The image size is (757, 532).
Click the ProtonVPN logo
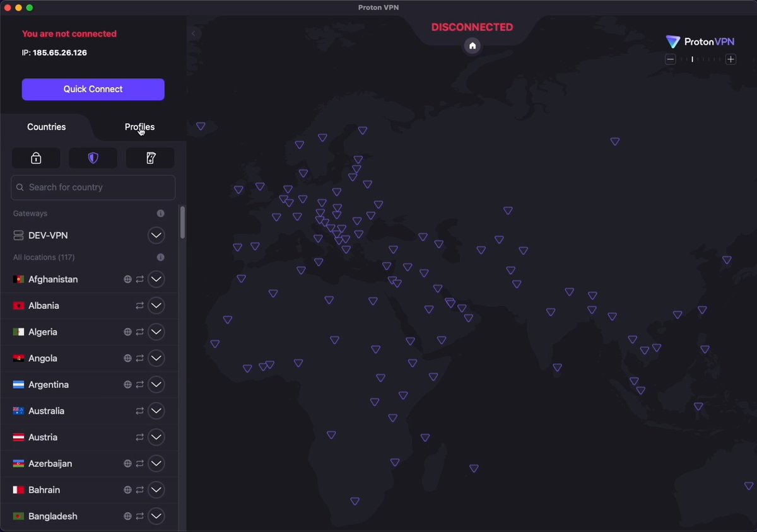(x=700, y=42)
